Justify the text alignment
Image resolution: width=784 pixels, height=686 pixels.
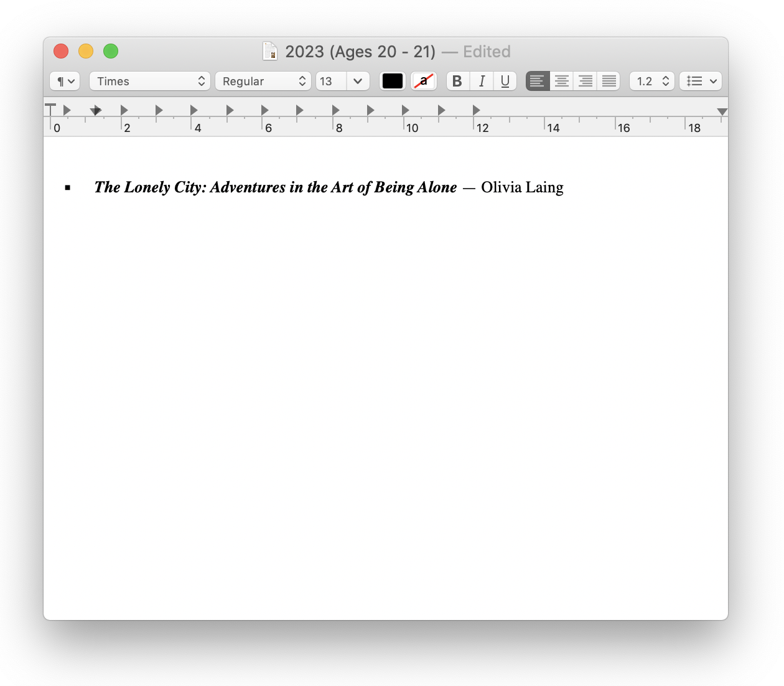coord(609,82)
